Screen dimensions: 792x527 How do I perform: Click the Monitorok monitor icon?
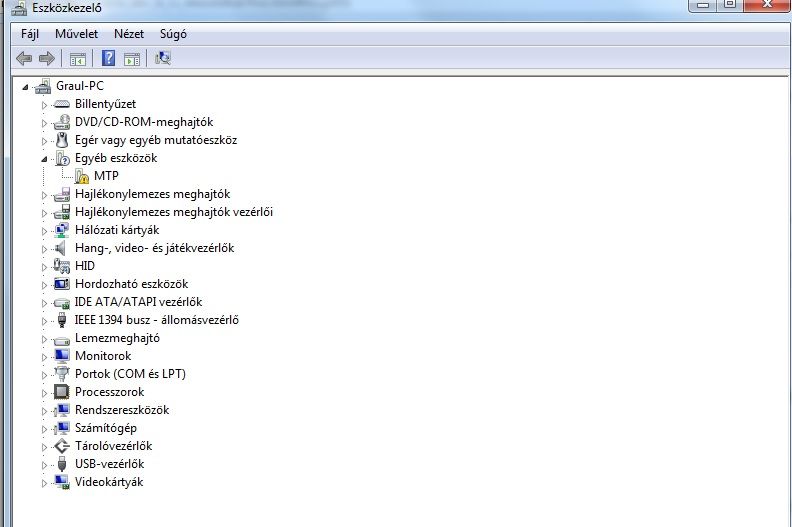(x=62, y=356)
